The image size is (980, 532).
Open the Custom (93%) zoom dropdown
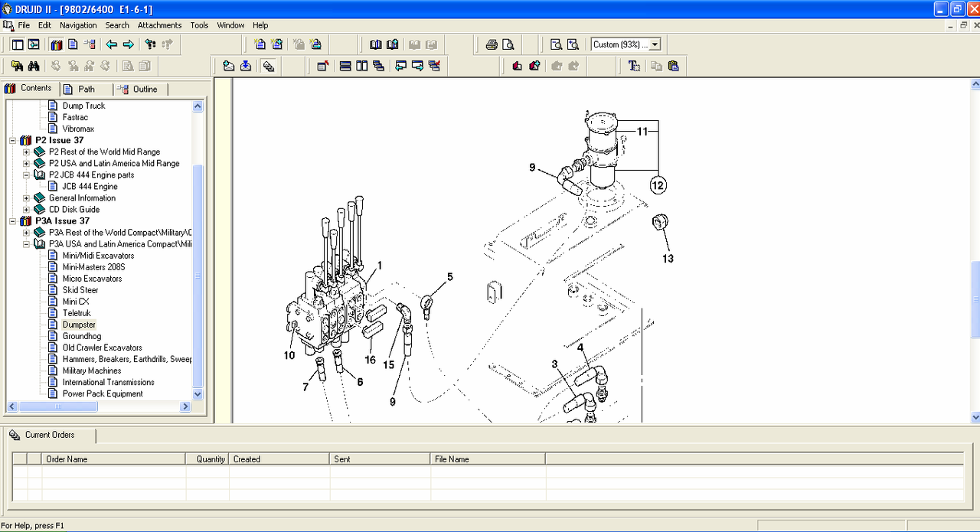(x=655, y=44)
